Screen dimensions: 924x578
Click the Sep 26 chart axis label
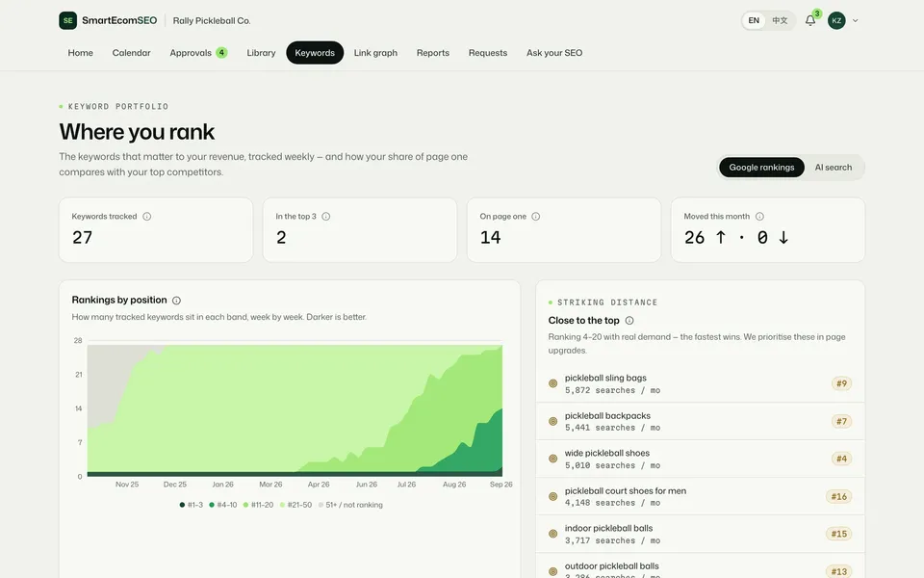(x=500, y=485)
